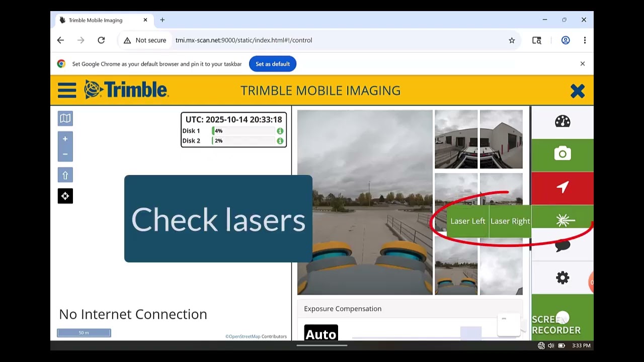The width and height of the screenshot is (644, 362).
Task: Go back in browser
Action: pyautogui.click(x=60, y=40)
